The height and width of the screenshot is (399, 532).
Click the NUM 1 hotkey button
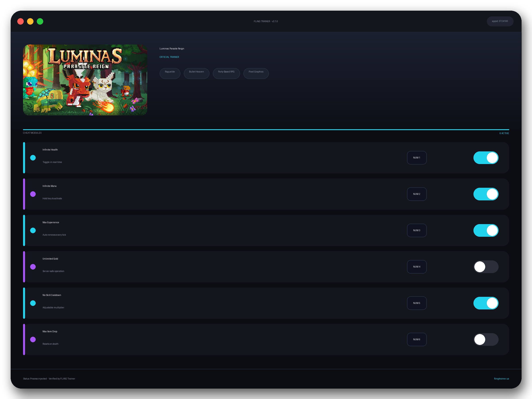417,158
